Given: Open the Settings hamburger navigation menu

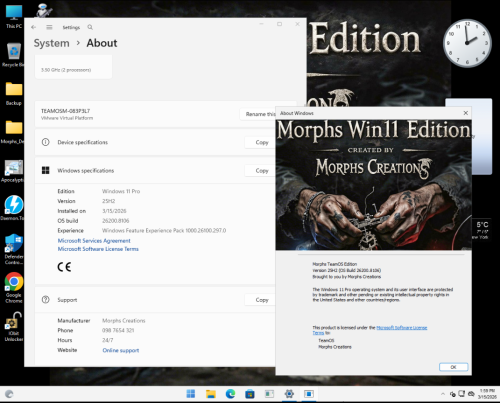Looking at the screenshot, I should (x=49, y=27).
